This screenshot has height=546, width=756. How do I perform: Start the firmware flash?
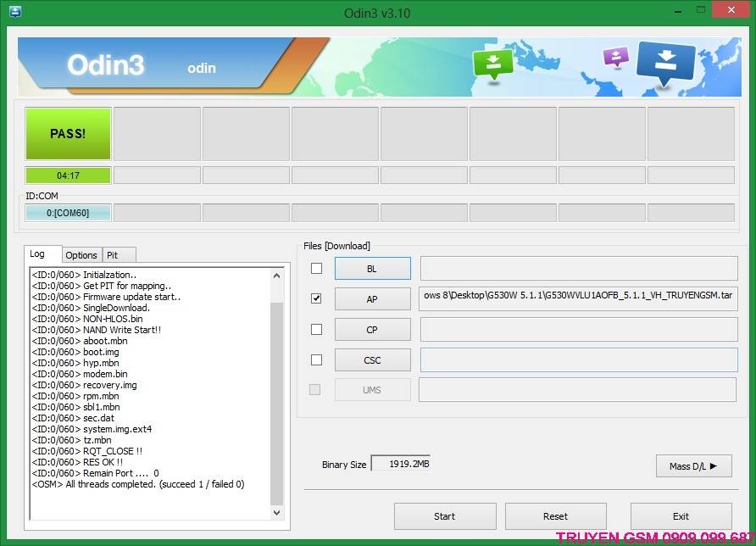pos(445,516)
